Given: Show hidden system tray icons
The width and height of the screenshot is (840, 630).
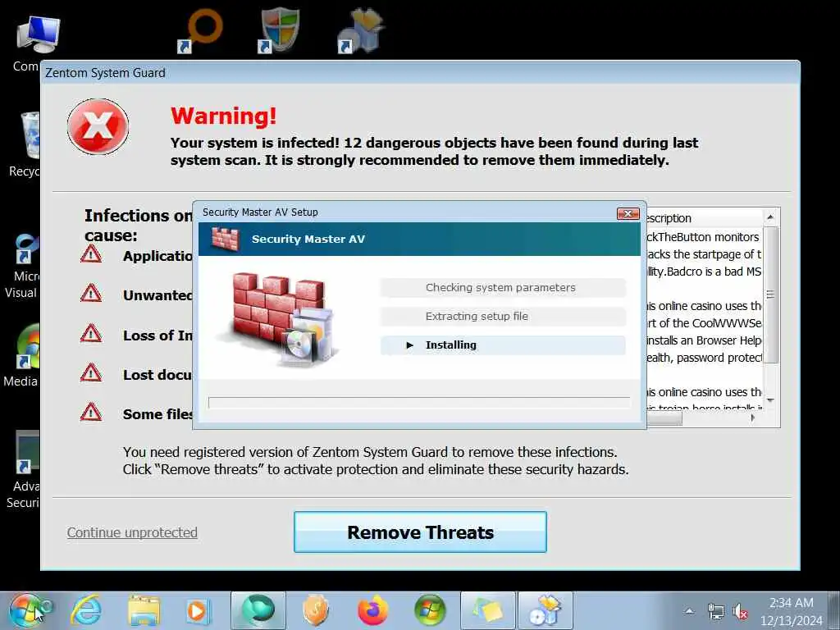Looking at the screenshot, I should [689, 610].
